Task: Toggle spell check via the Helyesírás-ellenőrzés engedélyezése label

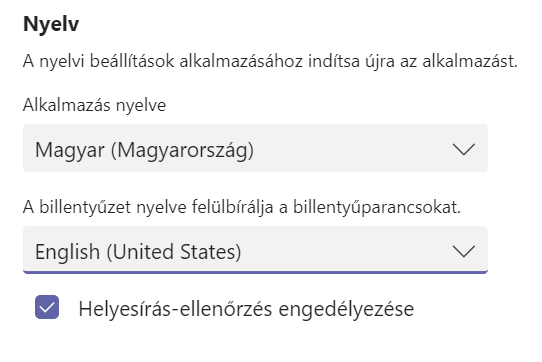Action: [x=246, y=309]
